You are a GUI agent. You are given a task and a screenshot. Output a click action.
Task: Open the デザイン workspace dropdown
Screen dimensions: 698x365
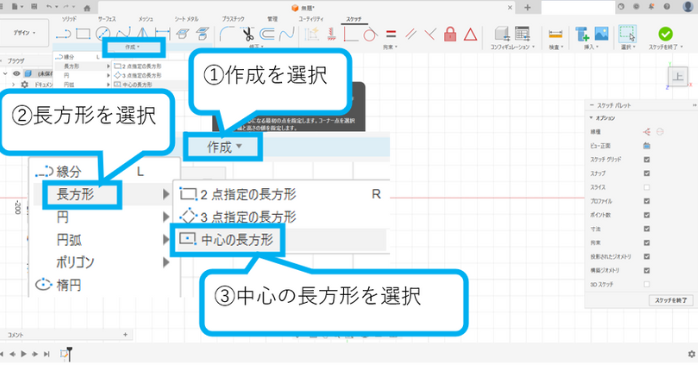click(24, 33)
